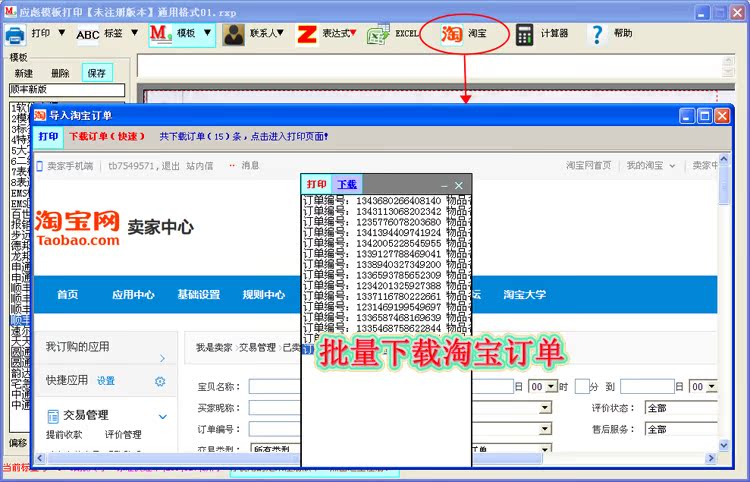Click the right arrow of horizontal scrollbar

[x=711, y=458]
